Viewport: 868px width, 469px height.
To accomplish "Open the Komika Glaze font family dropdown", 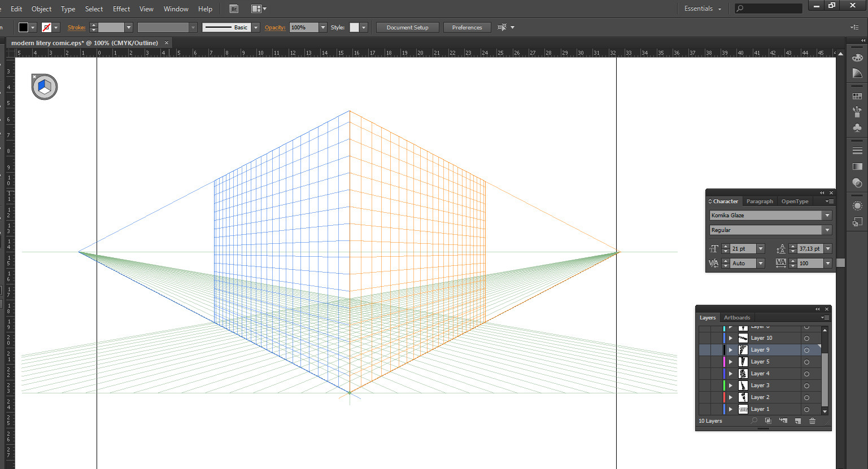I will (827, 216).
